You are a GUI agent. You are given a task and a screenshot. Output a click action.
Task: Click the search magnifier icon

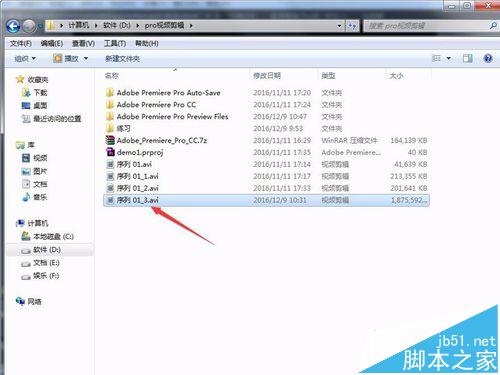tap(493, 25)
